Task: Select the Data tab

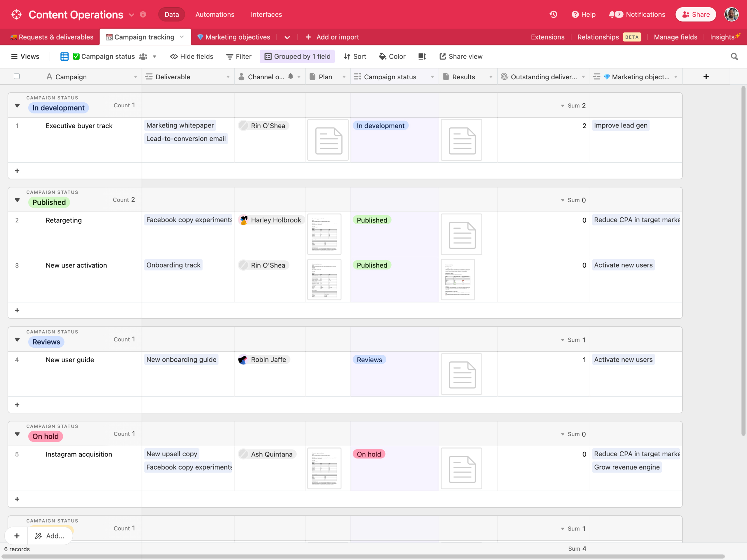Action: tap(172, 15)
